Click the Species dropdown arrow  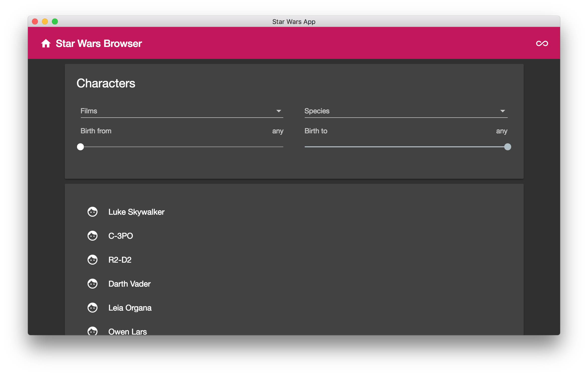coord(503,111)
